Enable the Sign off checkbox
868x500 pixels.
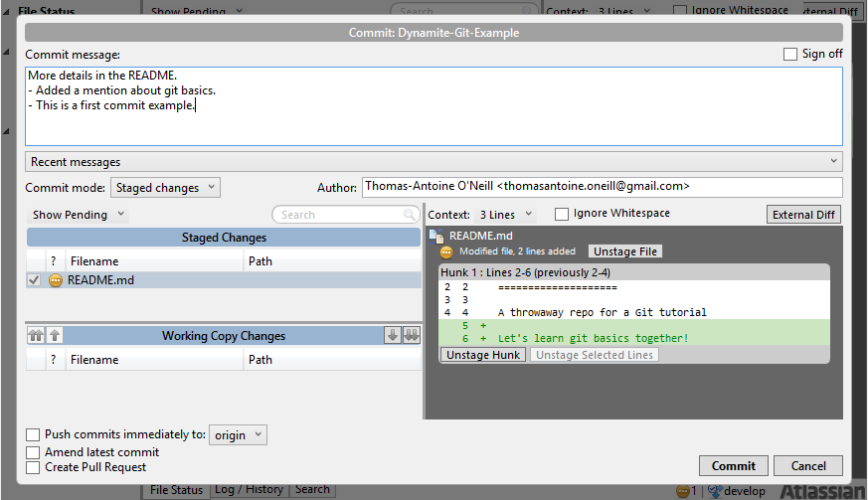pos(790,54)
